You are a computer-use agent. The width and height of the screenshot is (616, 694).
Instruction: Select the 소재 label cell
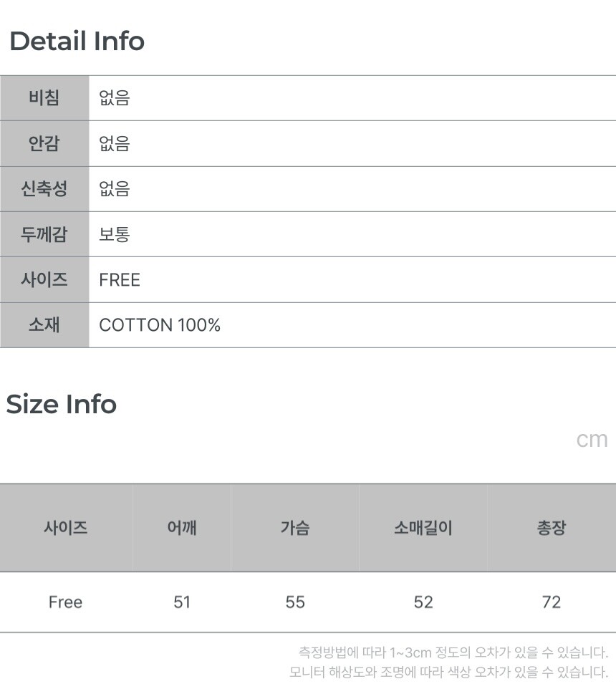(x=44, y=325)
